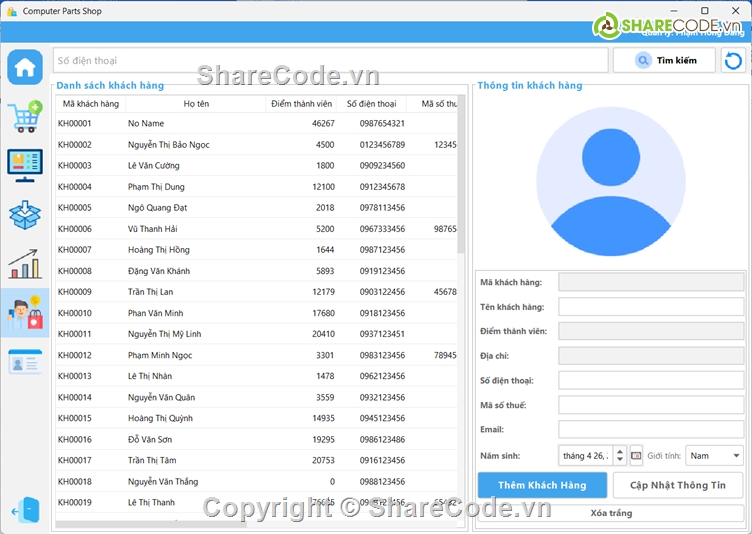
Task: Select row Nguyễn Thị Mỹ Linh
Action: coord(257,334)
